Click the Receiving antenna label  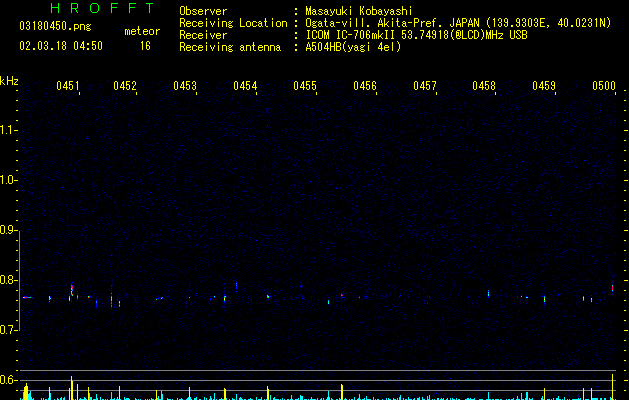point(230,47)
